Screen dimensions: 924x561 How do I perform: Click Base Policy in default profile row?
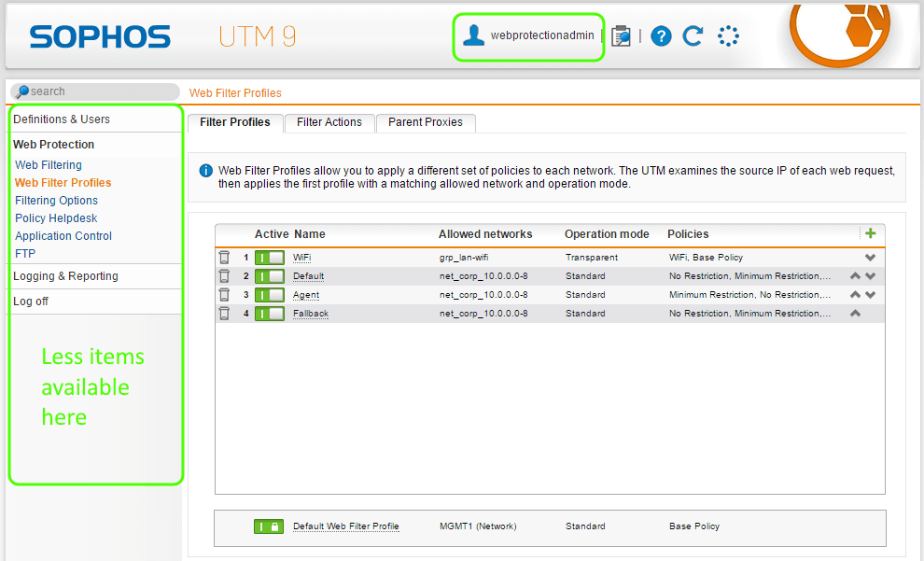(694, 526)
